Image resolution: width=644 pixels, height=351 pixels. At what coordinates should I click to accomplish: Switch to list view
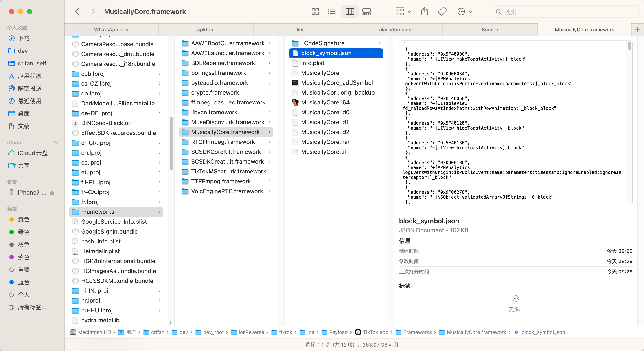[x=331, y=11]
